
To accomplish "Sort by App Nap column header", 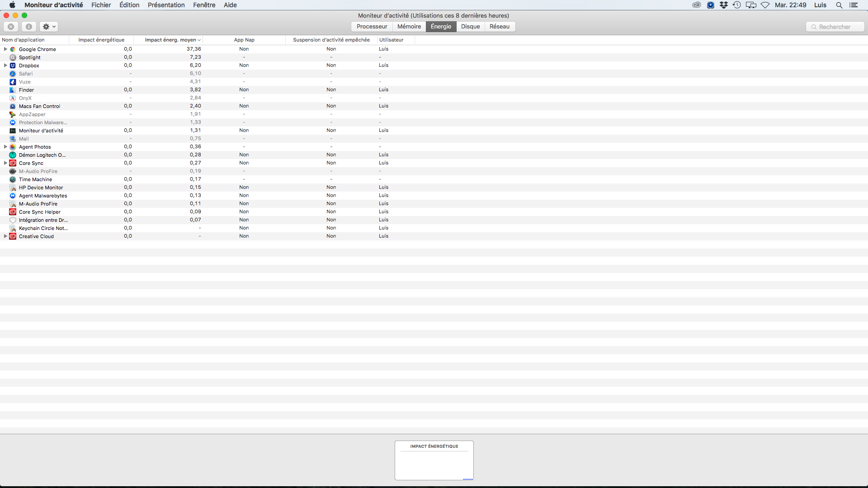I will point(244,40).
